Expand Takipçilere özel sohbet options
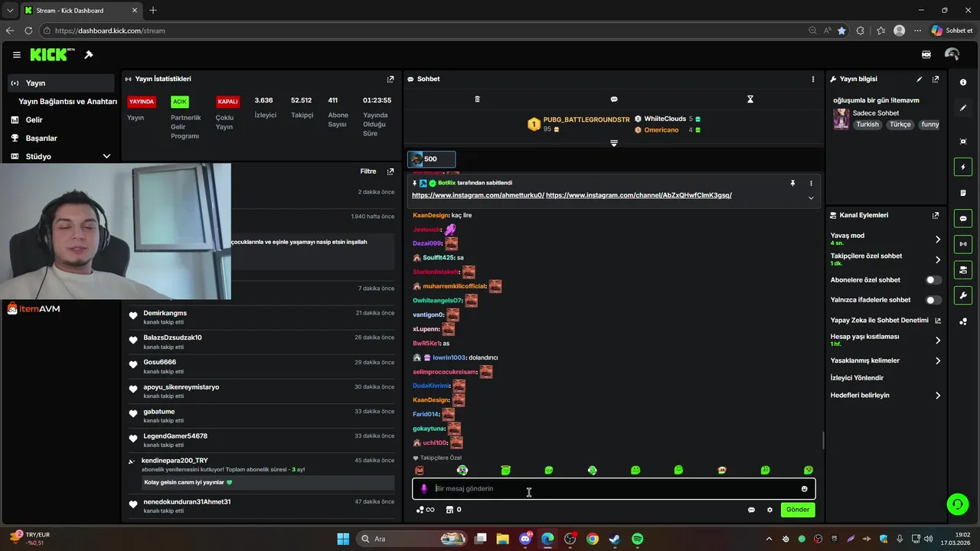Screen dimensions: 980x551 pos(938,260)
